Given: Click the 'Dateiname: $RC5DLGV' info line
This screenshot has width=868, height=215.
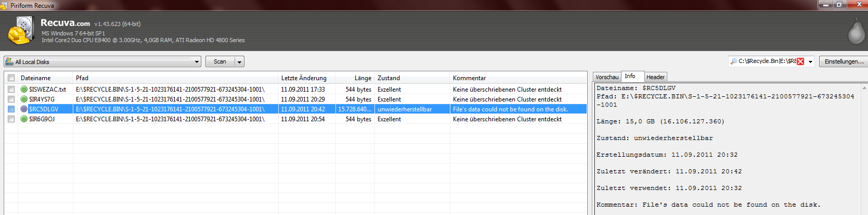Looking at the screenshot, I should (636, 88).
